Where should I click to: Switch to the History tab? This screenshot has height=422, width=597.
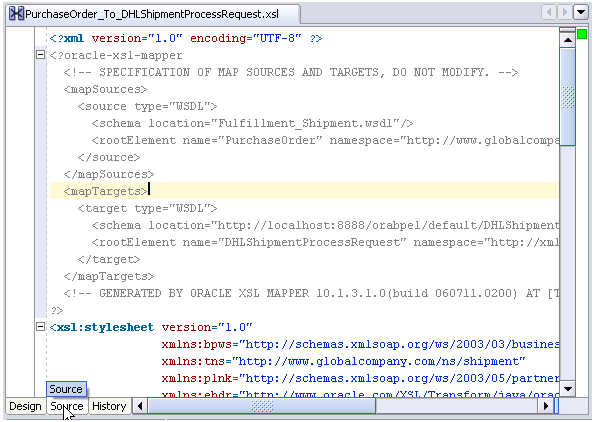click(109, 406)
